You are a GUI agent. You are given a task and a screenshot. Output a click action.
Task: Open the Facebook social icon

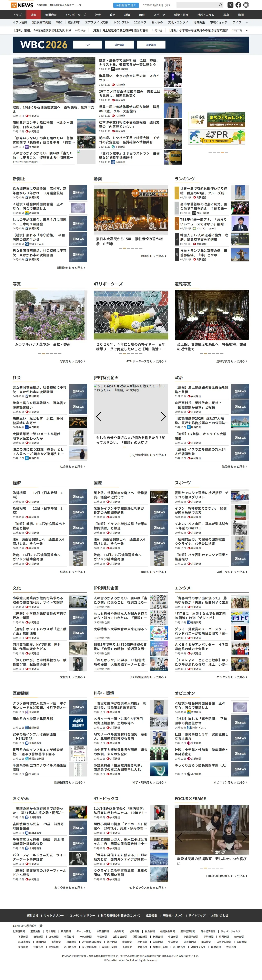pyautogui.click(x=238, y=5)
